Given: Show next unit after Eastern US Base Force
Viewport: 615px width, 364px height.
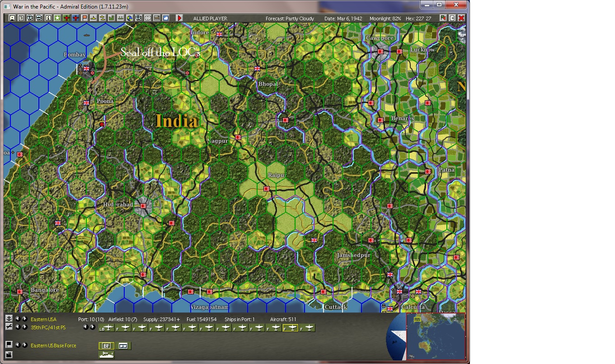Looking at the screenshot, I should click(25, 345).
